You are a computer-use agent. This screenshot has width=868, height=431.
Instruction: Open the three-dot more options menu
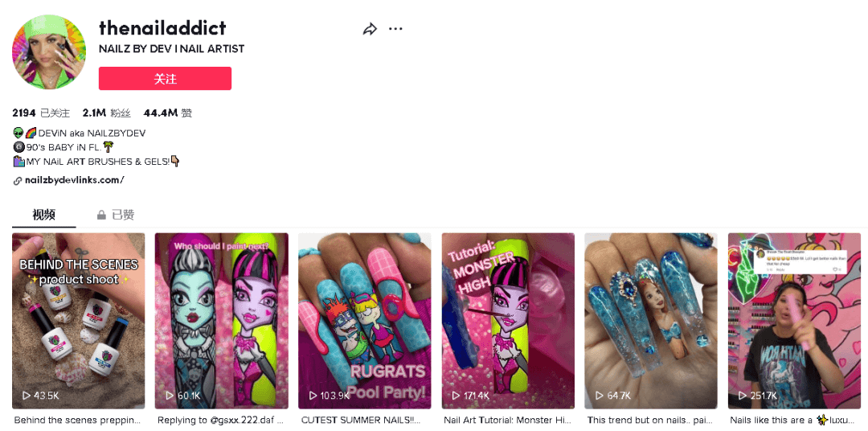[x=395, y=29]
